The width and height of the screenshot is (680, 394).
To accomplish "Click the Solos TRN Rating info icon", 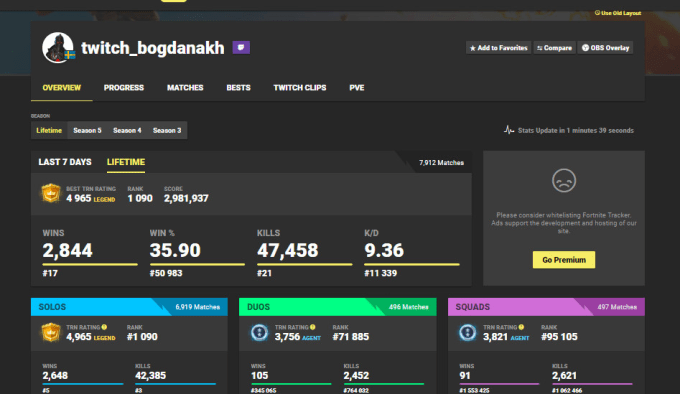I will tap(104, 327).
